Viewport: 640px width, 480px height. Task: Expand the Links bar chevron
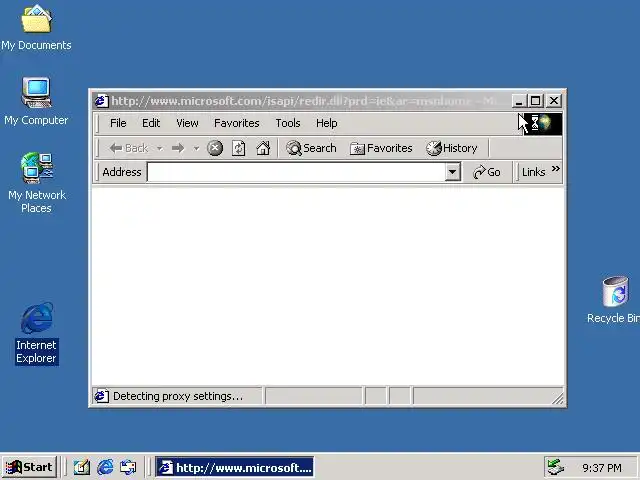pos(556,169)
